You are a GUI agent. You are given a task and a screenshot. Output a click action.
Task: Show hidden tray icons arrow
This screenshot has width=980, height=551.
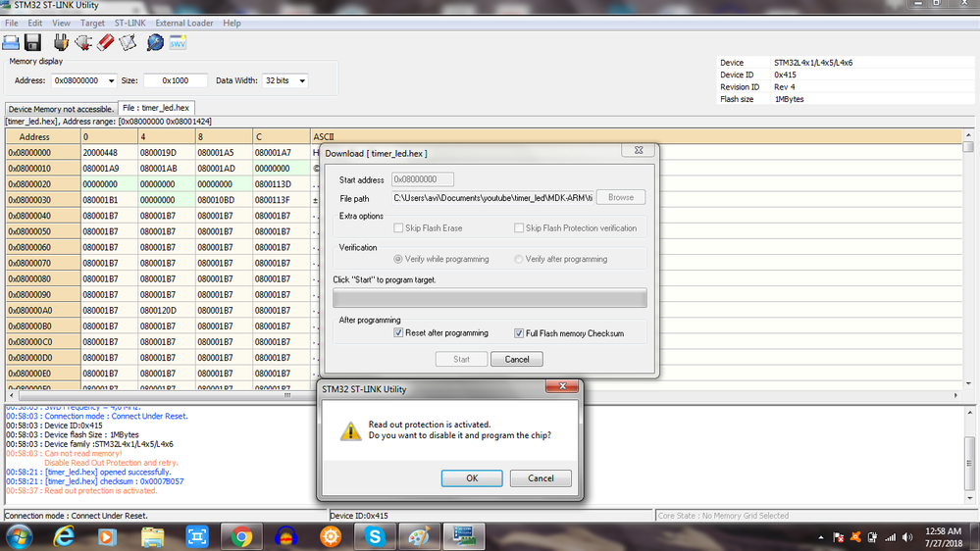click(x=821, y=537)
